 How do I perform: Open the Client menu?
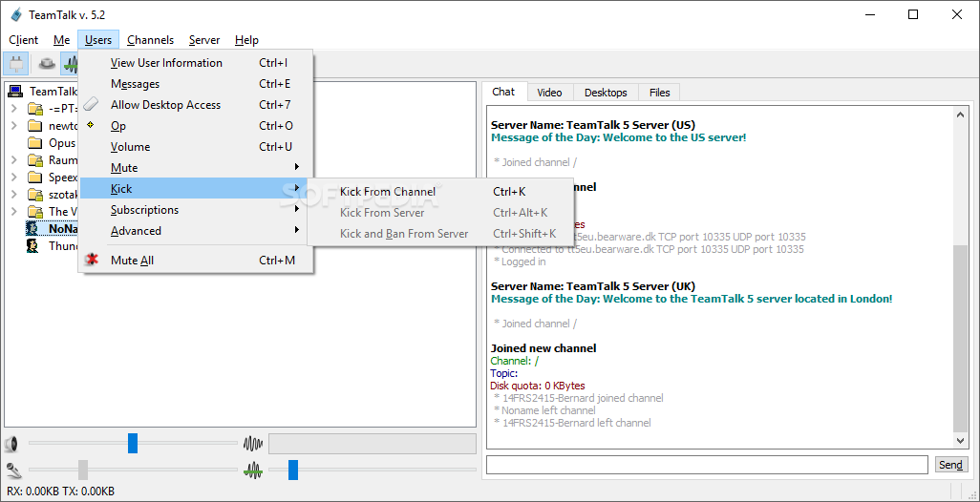click(x=24, y=40)
